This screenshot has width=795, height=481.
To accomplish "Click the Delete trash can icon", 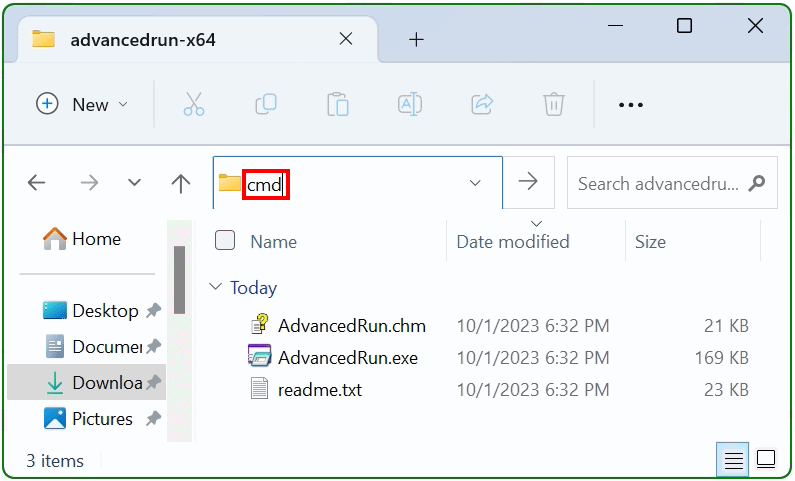I will click(554, 104).
